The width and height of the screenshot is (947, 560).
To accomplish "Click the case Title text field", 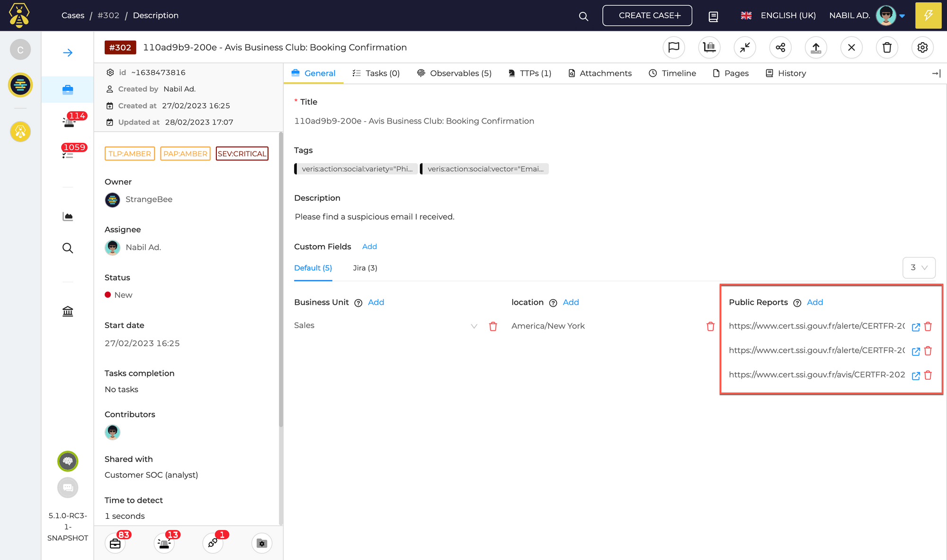I will click(414, 121).
